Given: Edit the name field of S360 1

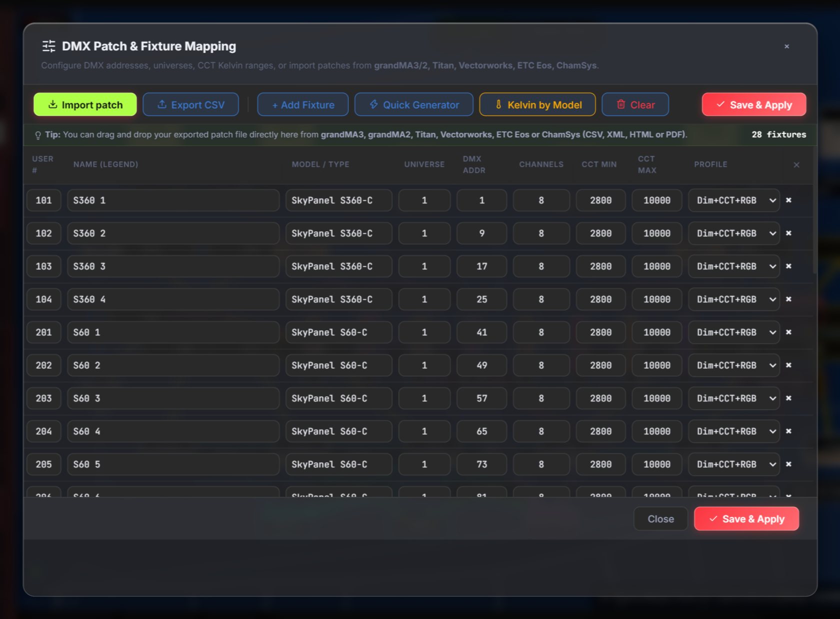Looking at the screenshot, I should (173, 200).
